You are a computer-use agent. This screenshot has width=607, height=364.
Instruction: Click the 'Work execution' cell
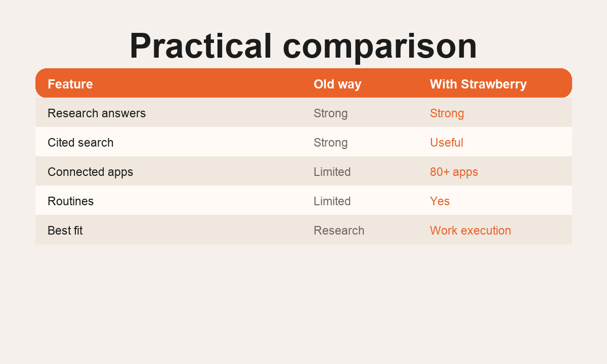[470, 231]
